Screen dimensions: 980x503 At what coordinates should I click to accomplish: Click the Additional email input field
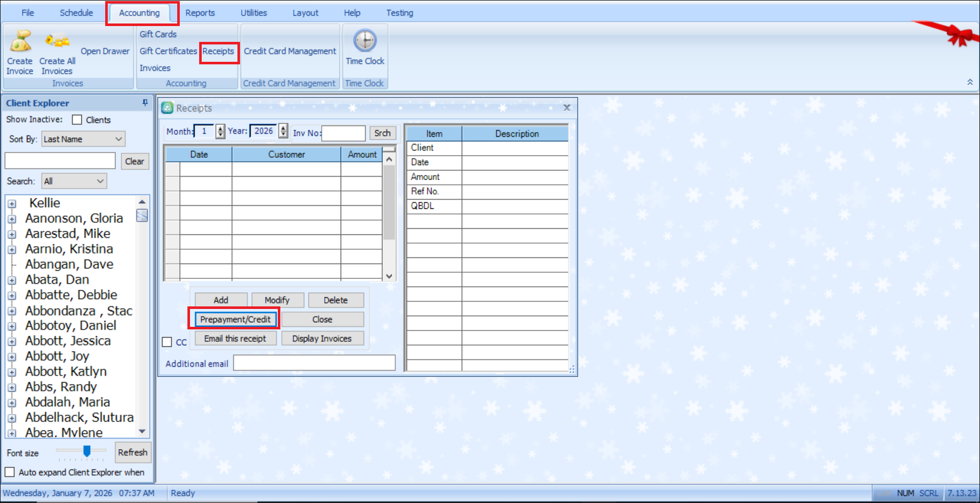(x=314, y=364)
